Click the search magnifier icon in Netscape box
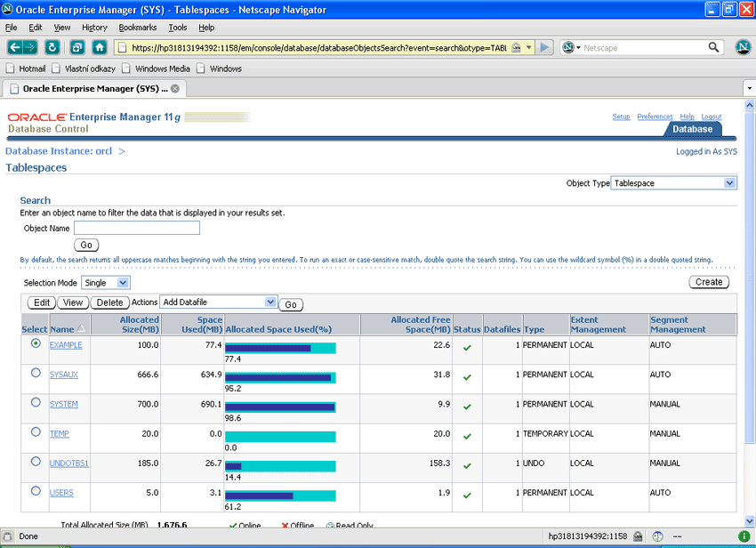The image size is (756, 548). [x=713, y=47]
